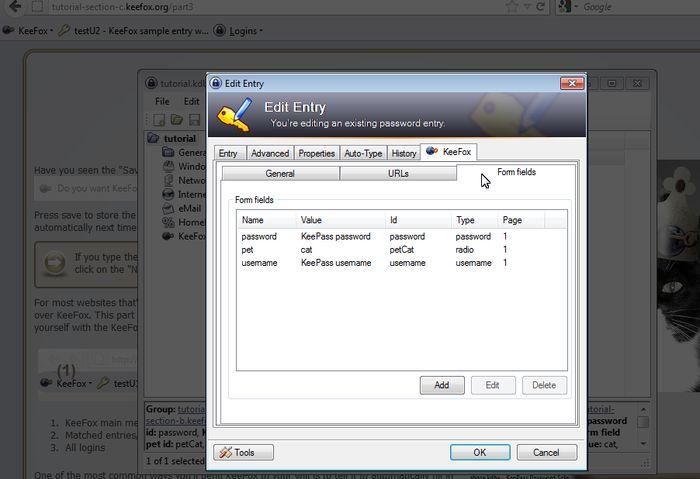The height and width of the screenshot is (479, 700).
Task: Sort by the Type column header
Action: point(475,220)
